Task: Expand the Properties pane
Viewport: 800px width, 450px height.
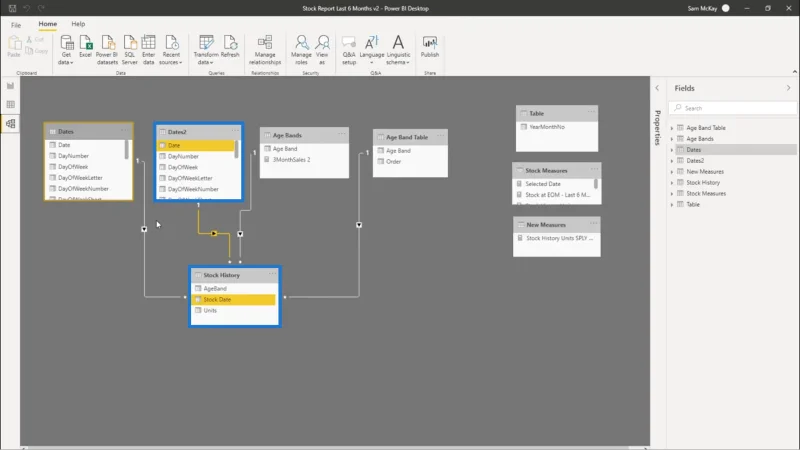Action: 657,88
